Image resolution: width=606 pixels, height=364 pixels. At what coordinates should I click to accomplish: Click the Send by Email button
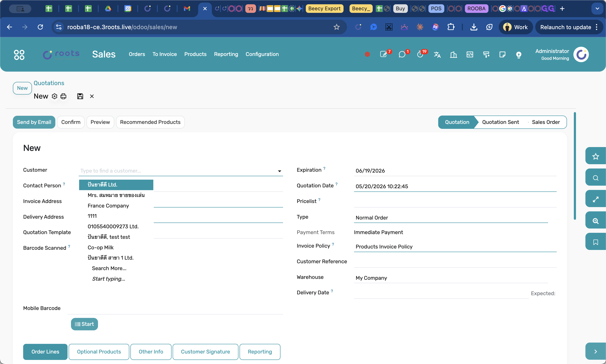coord(34,122)
